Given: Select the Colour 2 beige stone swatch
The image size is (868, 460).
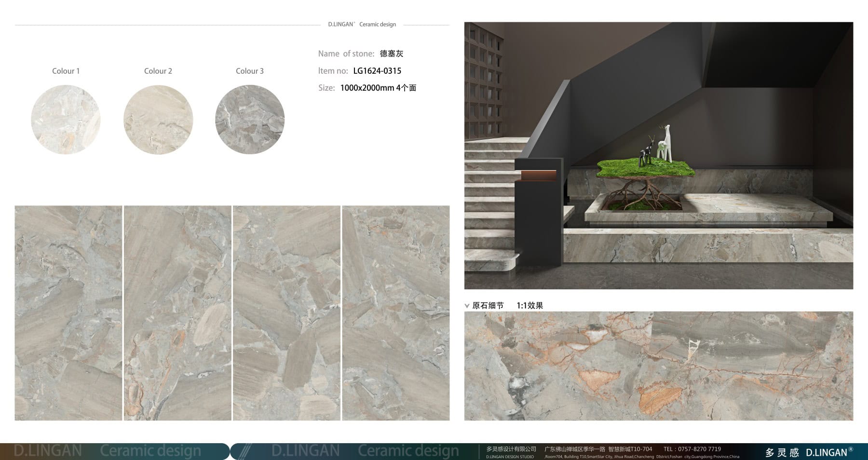Looking at the screenshot, I should pyautogui.click(x=158, y=120).
